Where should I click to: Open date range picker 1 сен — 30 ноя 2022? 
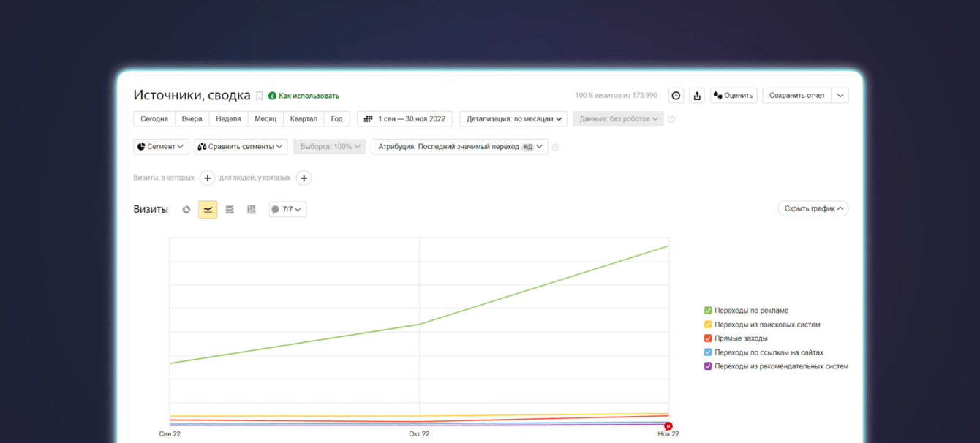(x=404, y=118)
